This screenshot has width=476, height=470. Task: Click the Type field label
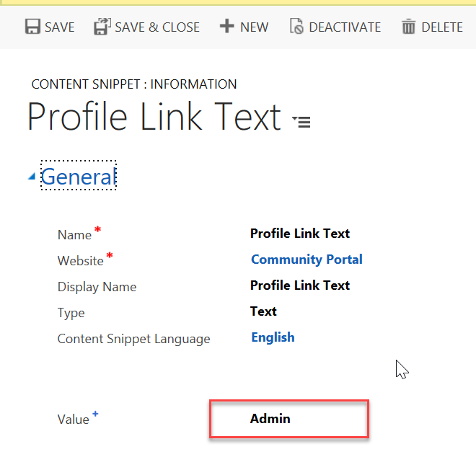pos(71,313)
